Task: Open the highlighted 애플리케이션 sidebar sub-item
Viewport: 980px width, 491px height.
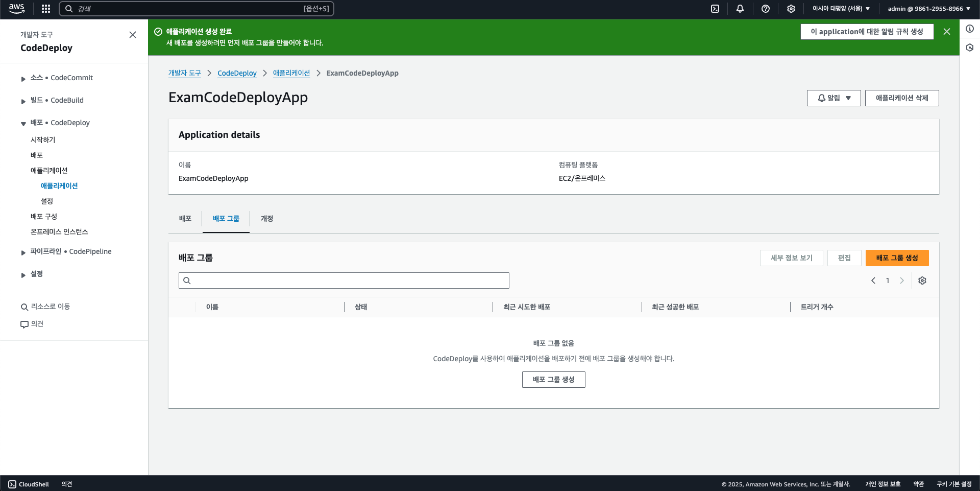Action: click(x=59, y=186)
